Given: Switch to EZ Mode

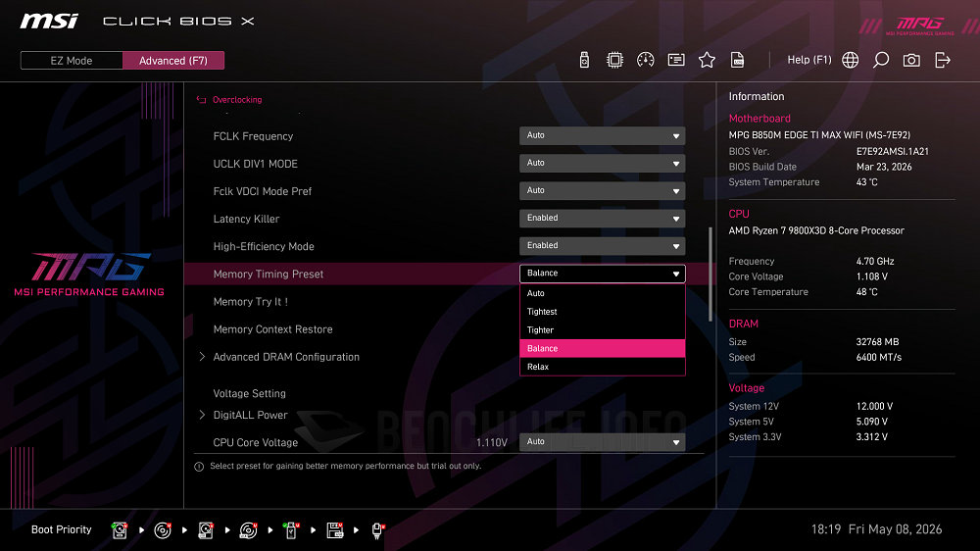Looking at the screenshot, I should tap(72, 61).
